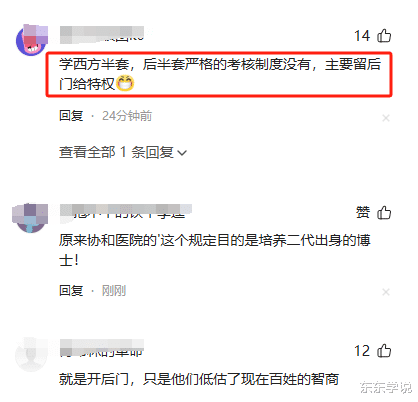
Task: Click thumbs-up icon beside the 赞 label
Action: 384,213
